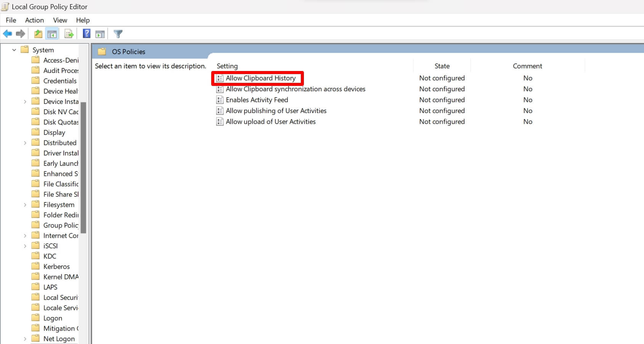Click the Local Group Policy Editor title icon

pos(5,6)
